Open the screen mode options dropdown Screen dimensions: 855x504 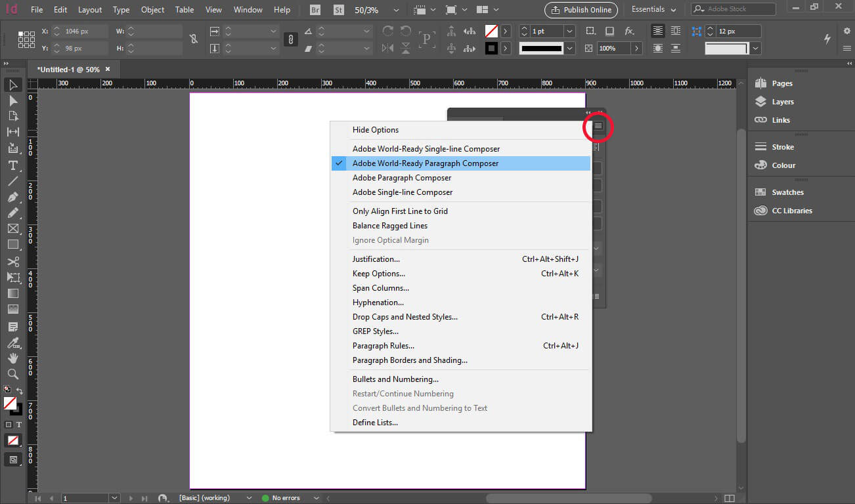(464, 10)
